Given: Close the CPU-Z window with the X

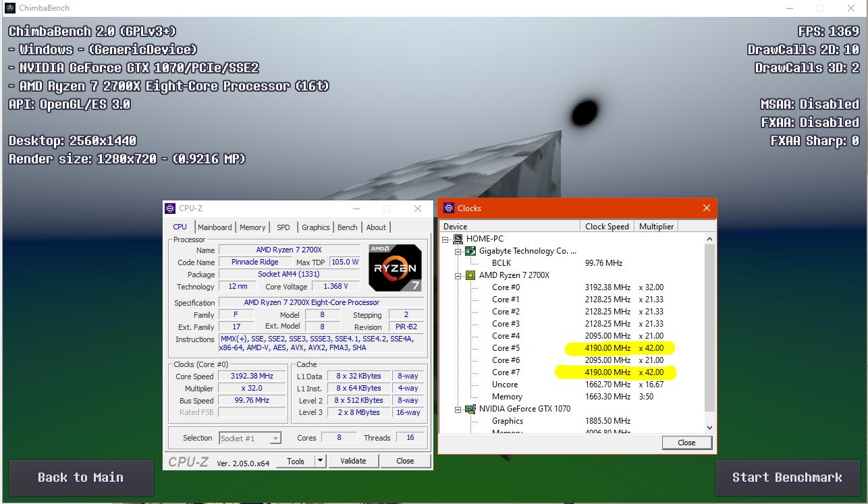Looking at the screenshot, I should [x=417, y=208].
